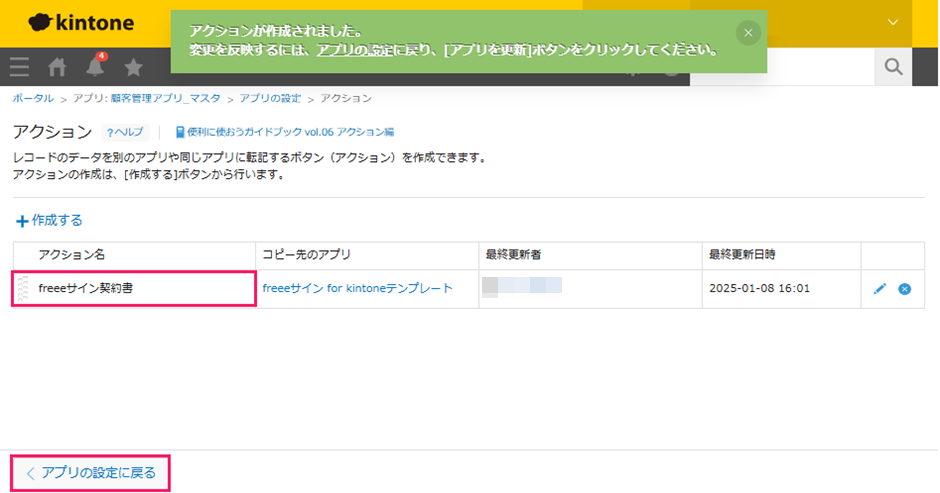
Task: Open notifications bell icon
Action: [x=95, y=65]
